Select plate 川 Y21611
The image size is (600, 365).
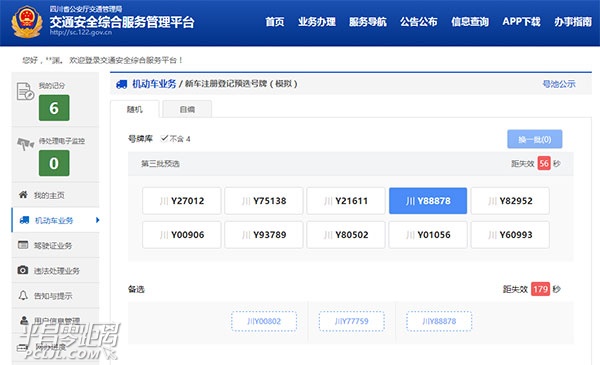coord(346,201)
